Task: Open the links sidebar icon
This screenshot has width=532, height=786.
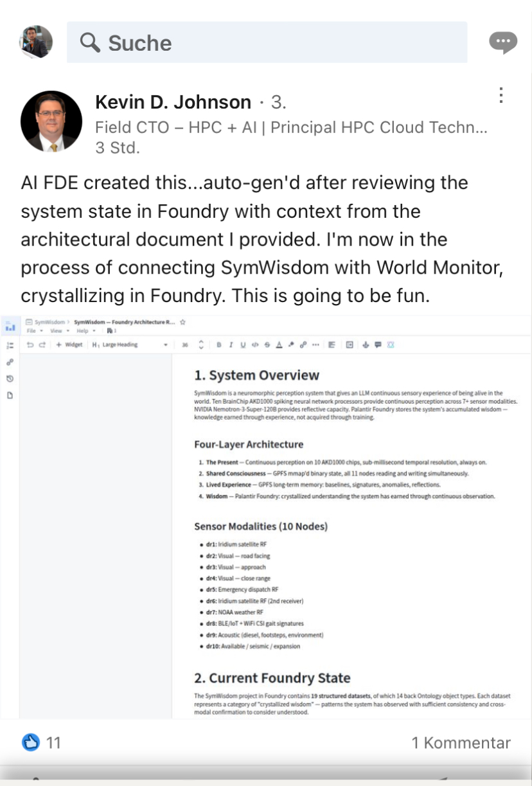Action: [10, 362]
